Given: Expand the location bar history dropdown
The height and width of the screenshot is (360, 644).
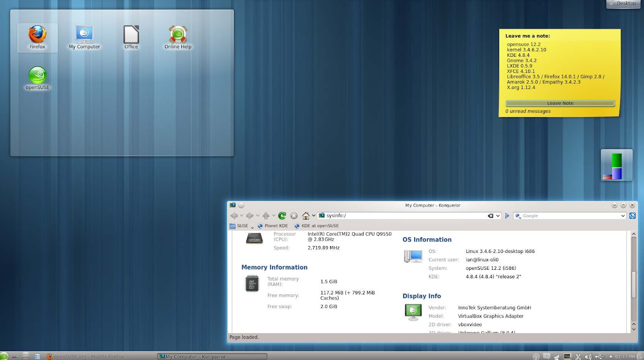Looking at the screenshot, I should click(498, 216).
